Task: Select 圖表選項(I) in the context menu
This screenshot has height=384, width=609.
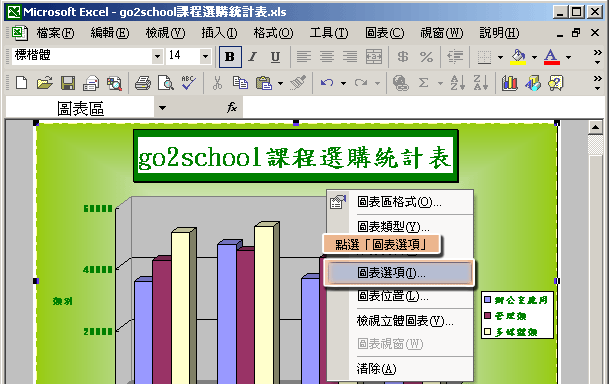Action: coord(399,273)
